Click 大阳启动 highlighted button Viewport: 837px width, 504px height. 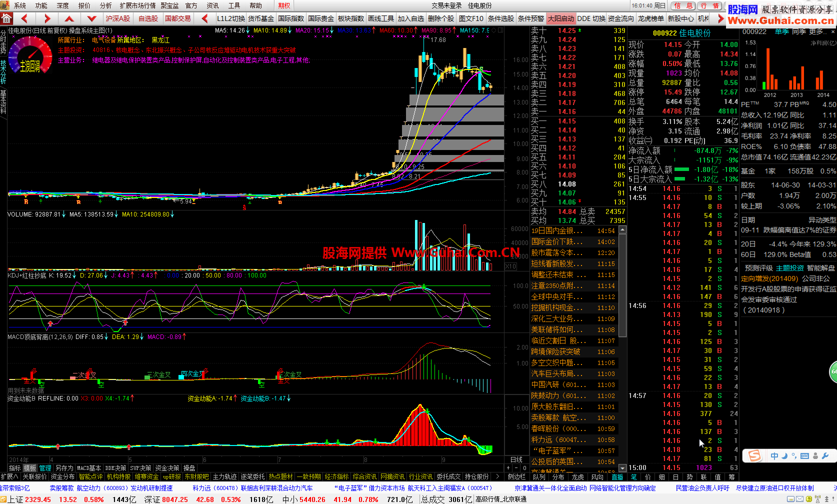561,18
